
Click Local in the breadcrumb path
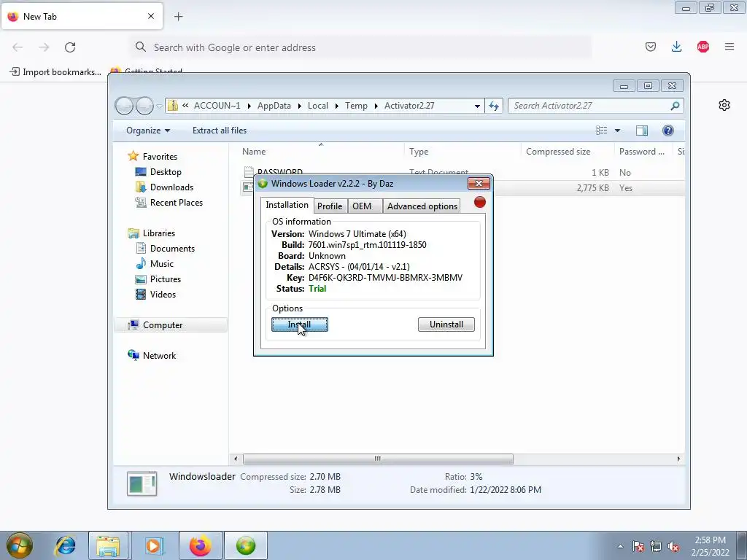pos(318,106)
